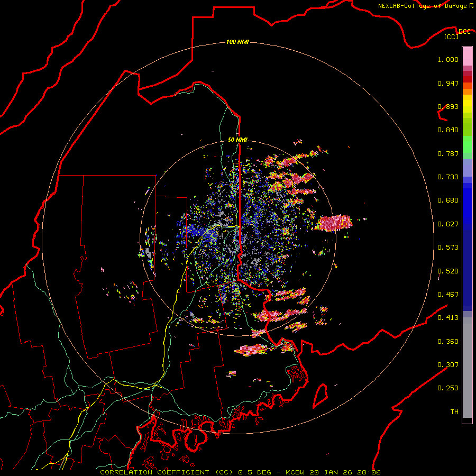The image size is (476, 476).
Task: Click the 0.467 scale label
Action: 448,295
